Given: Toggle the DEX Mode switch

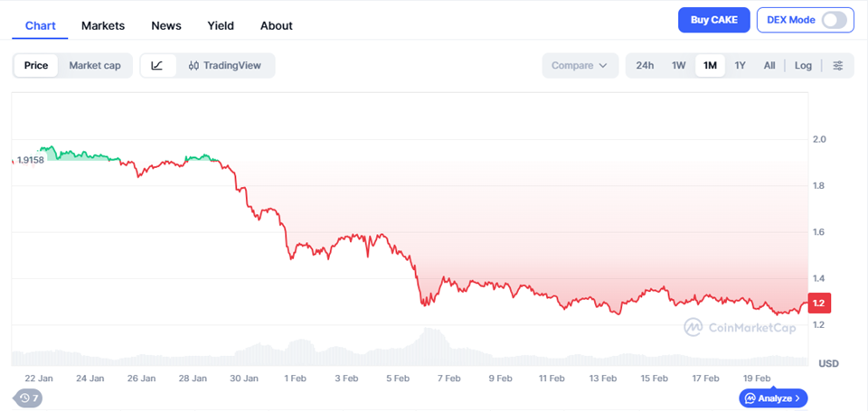Looking at the screenshot, I should 834,20.
